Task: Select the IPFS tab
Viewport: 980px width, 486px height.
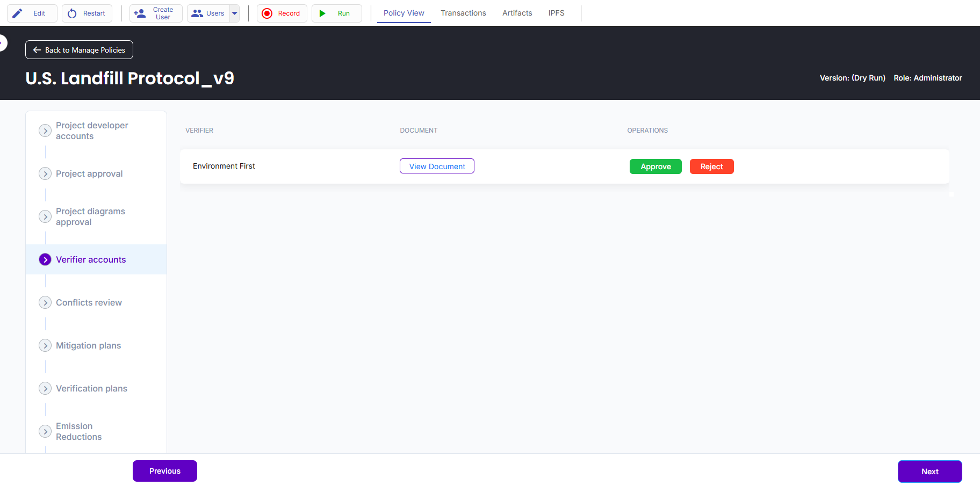Action: coord(556,13)
